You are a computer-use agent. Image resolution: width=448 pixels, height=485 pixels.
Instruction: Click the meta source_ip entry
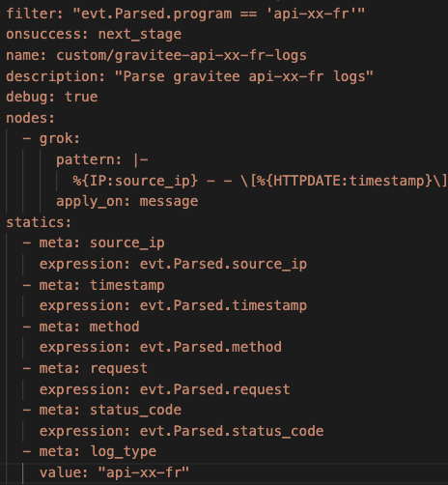102,243
